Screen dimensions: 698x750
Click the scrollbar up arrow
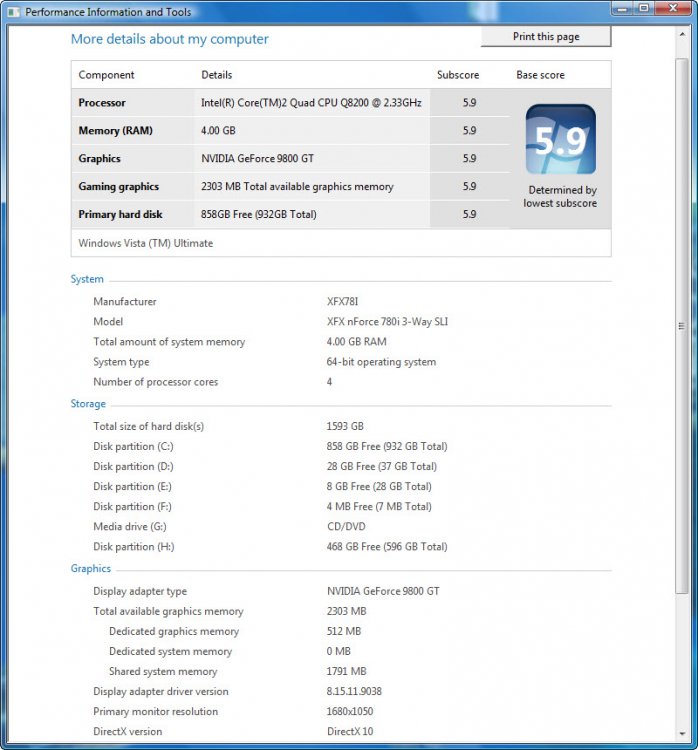(682, 34)
